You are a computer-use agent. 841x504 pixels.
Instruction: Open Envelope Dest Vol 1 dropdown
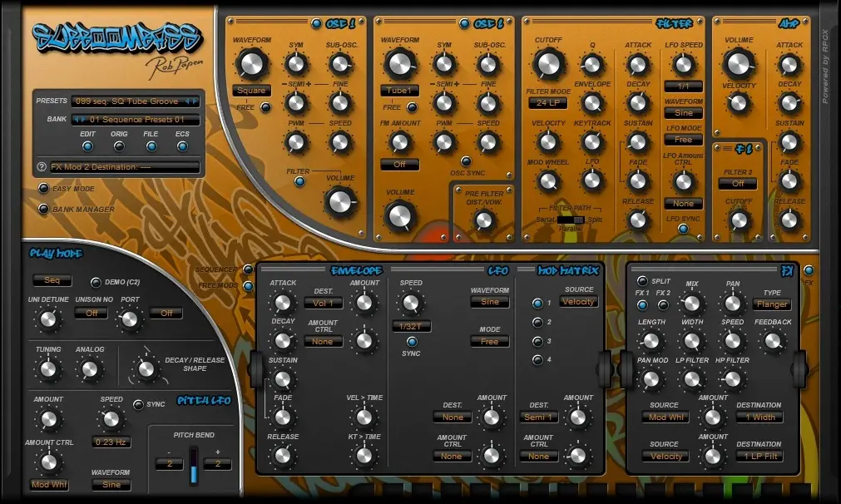point(324,303)
